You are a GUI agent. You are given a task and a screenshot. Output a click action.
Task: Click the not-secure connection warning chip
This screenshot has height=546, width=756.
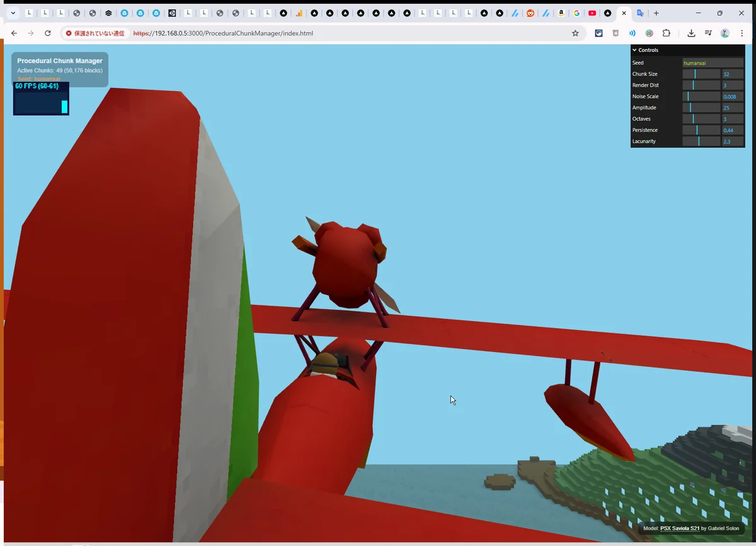click(x=95, y=33)
